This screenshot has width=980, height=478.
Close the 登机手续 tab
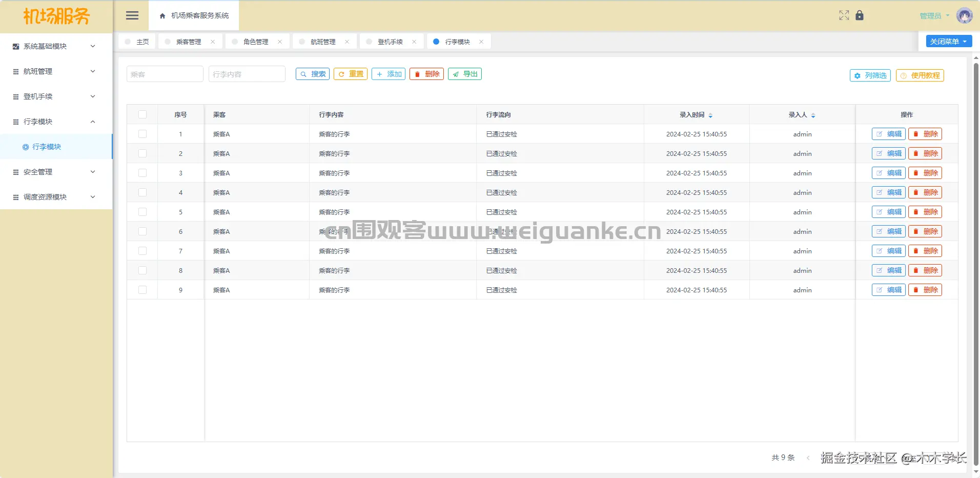[x=414, y=42]
